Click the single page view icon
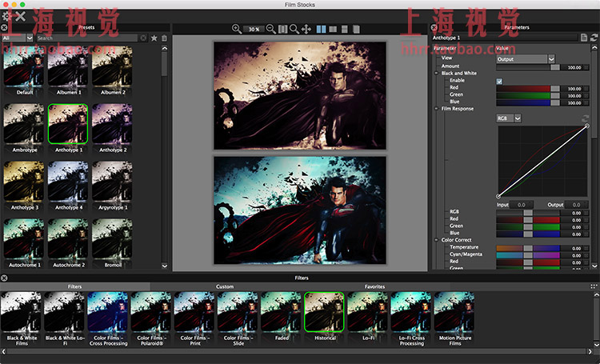Viewport: 600px width, 364px height. coord(356,29)
